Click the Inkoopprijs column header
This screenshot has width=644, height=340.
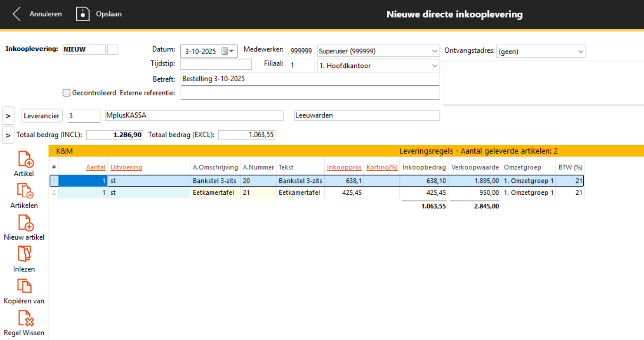tap(344, 167)
